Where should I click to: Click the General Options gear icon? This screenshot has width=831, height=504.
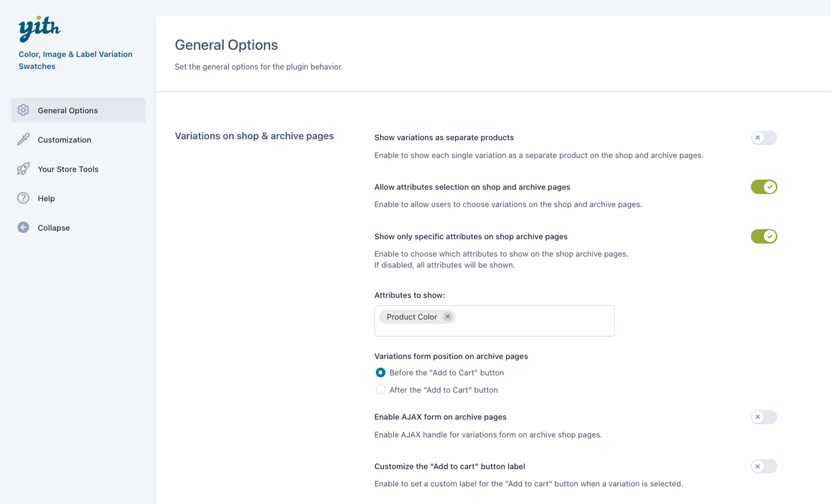[23, 110]
